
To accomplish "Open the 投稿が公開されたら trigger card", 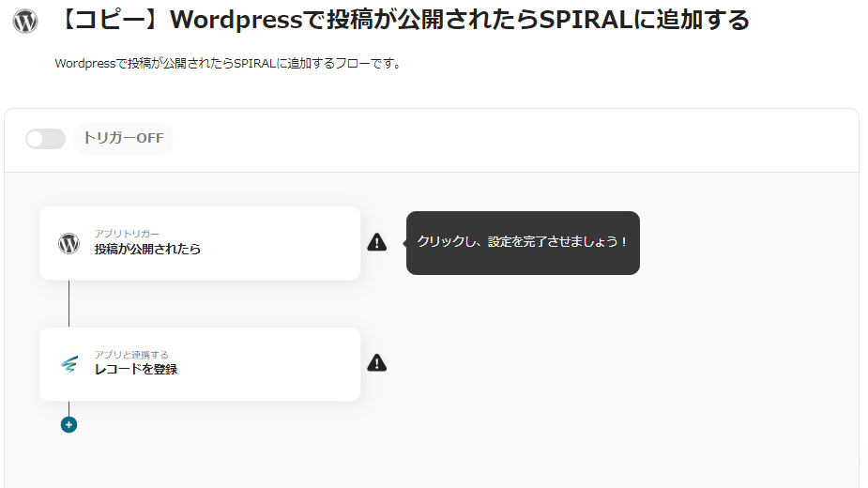I will pos(200,243).
